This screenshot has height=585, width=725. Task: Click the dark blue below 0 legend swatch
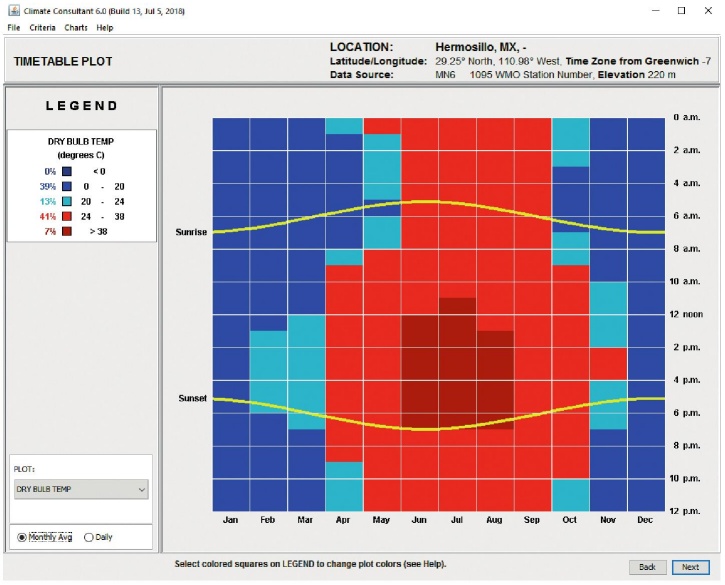point(66,171)
